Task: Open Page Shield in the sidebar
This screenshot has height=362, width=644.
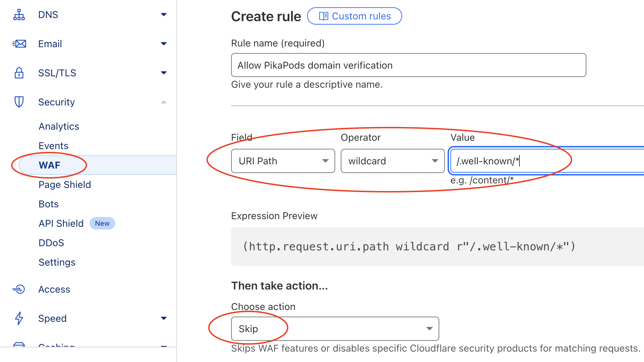Action: pyautogui.click(x=65, y=184)
